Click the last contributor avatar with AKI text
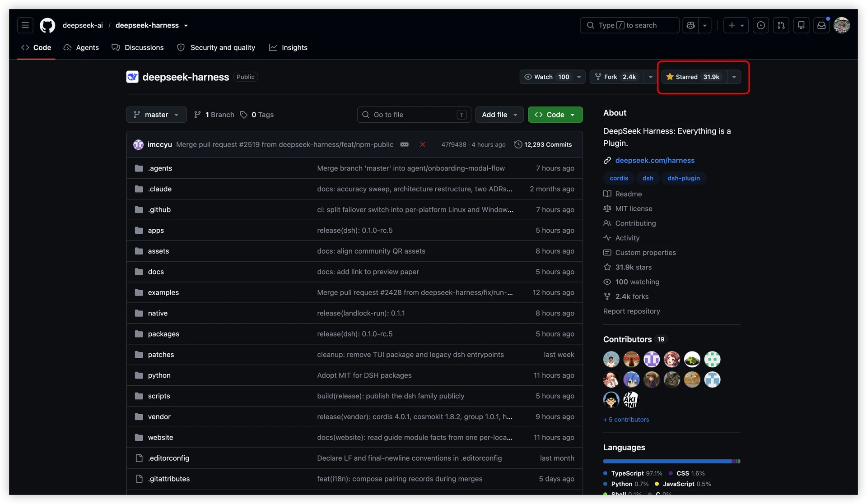This screenshot has height=504, width=867. click(x=631, y=400)
